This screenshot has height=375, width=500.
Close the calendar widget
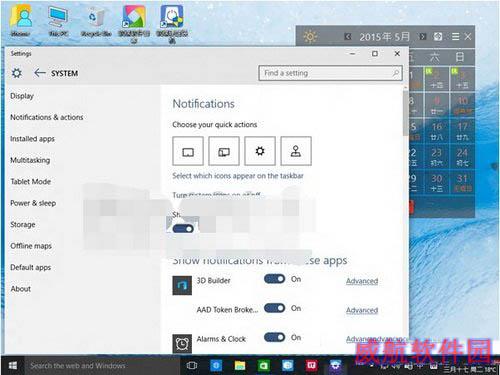point(468,36)
